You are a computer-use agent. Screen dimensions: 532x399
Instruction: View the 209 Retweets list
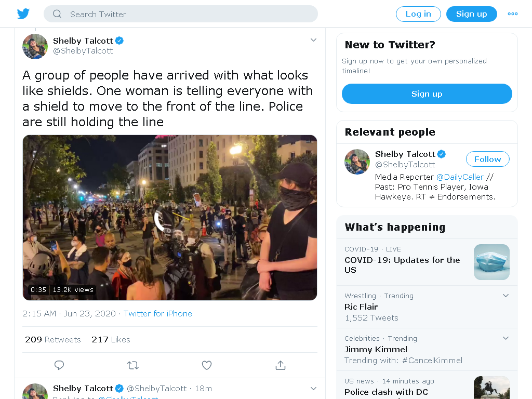click(53, 340)
